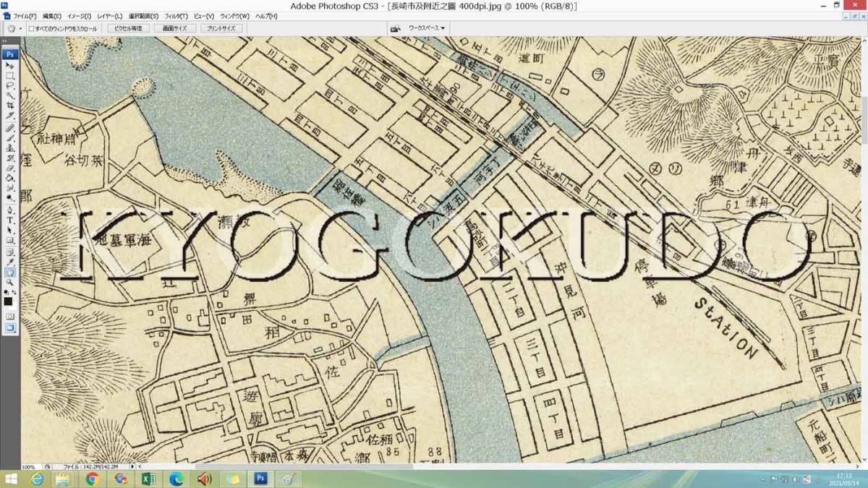Open File Explorer from taskbar
Image resolution: width=868 pixels, height=488 pixels.
pos(63,479)
